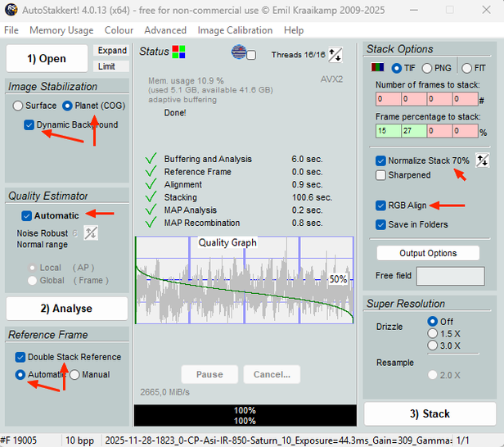504x447 pixels.
Task: Click the first Frame percentage field showing 15
Action: [x=388, y=130]
